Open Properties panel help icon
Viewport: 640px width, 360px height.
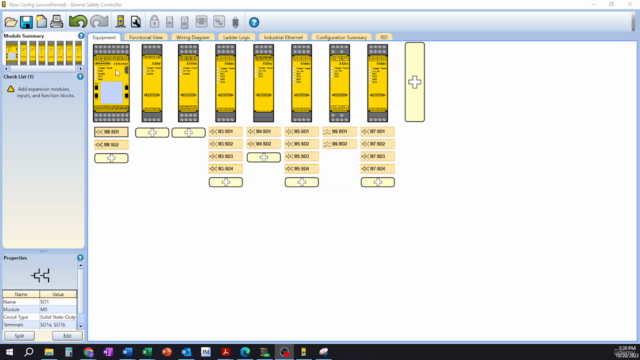pyautogui.click(x=80, y=258)
